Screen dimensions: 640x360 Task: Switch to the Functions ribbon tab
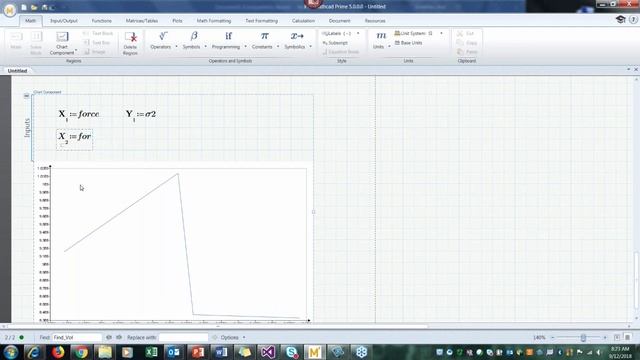pyautogui.click(x=102, y=20)
